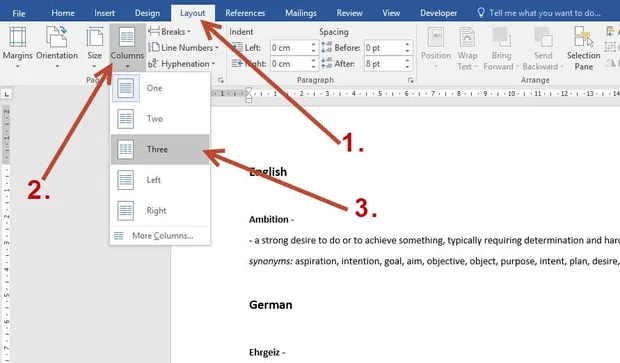Open the Design ribbon tab
This screenshot has height=363, width=620.
coord(147,13)
